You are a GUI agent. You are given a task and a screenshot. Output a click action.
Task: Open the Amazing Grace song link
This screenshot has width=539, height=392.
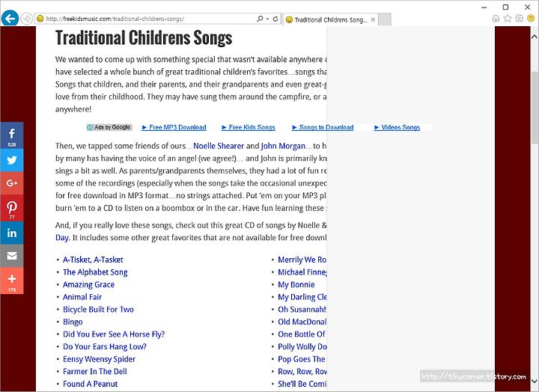[x=88, y=284]
